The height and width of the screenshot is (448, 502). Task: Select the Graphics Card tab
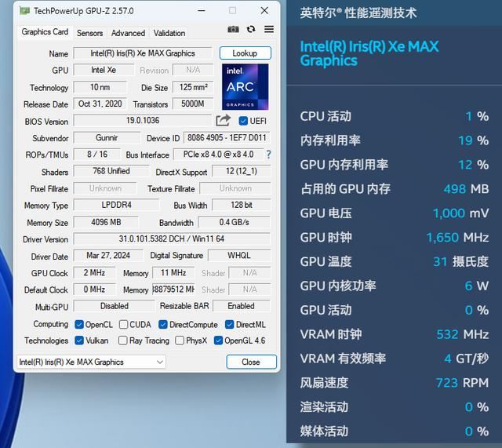click(x=45, y=32)
